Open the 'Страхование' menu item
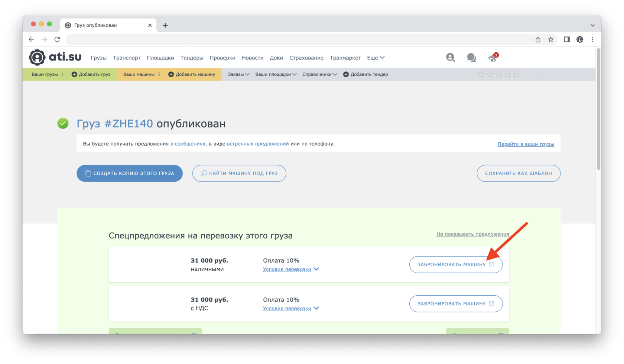Image resolution: width=624 pixels, height=364 pixels. pyautogui.click(x=306, y=58)
